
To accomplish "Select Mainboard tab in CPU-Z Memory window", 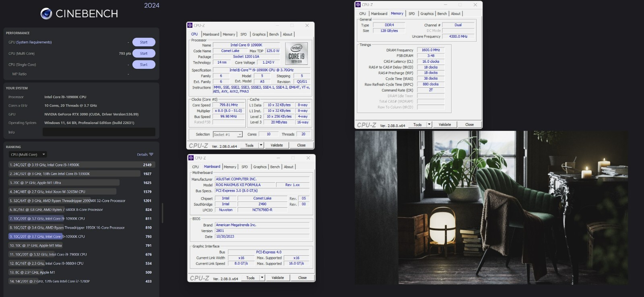I will (x=379, y=14).
